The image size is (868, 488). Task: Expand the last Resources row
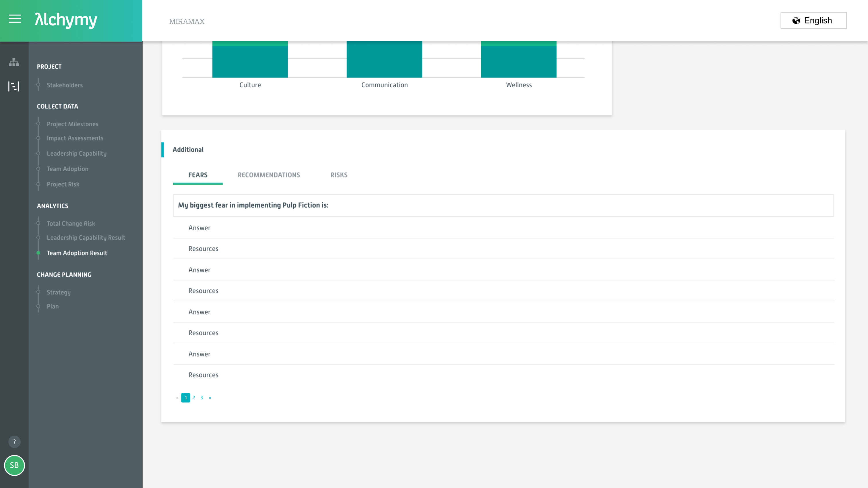tap(203, 375)
